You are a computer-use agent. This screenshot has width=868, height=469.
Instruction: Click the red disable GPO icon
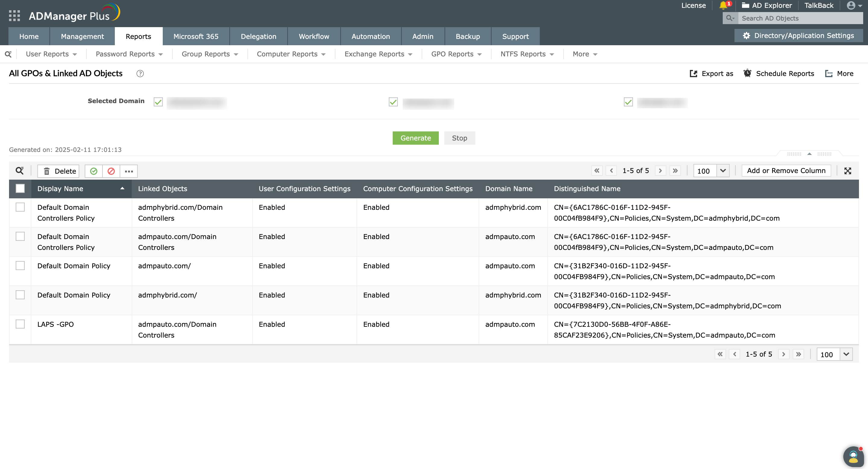click(x=111, y=171)
